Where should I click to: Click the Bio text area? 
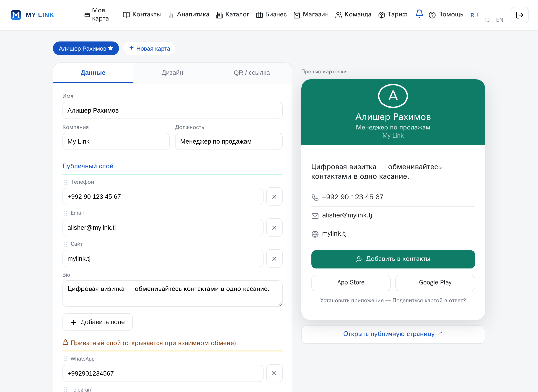[x=172, y=293]
